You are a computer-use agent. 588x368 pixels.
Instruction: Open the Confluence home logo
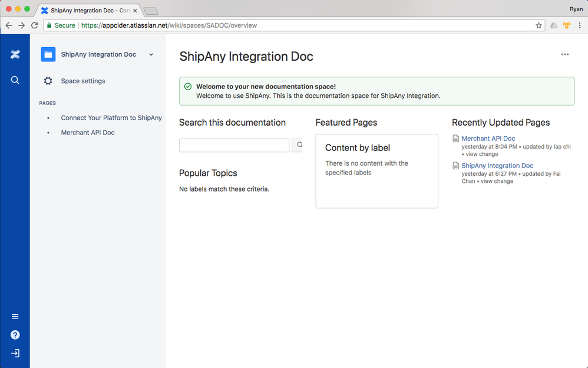[x=15, y=54]
